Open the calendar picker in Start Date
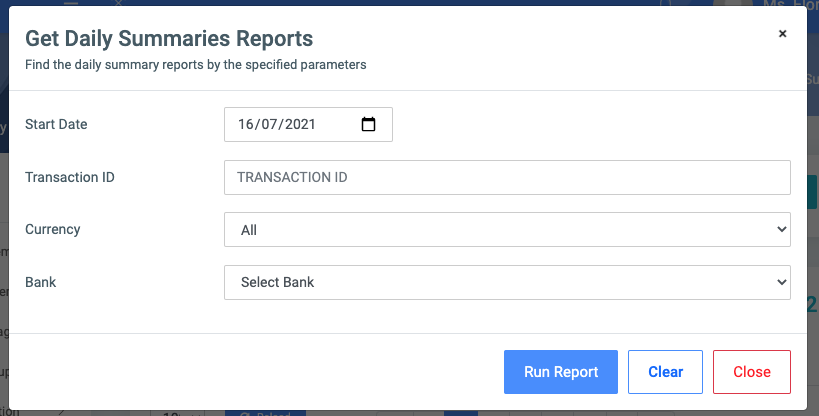 [368, 125]
